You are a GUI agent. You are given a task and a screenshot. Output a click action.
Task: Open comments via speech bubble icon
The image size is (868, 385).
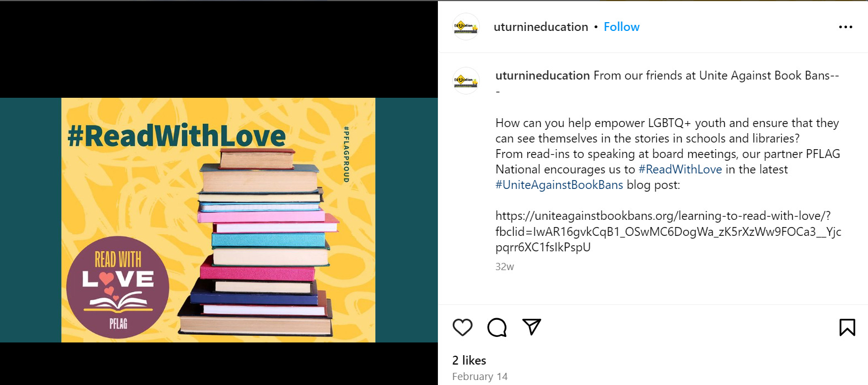tap(497, 328)
